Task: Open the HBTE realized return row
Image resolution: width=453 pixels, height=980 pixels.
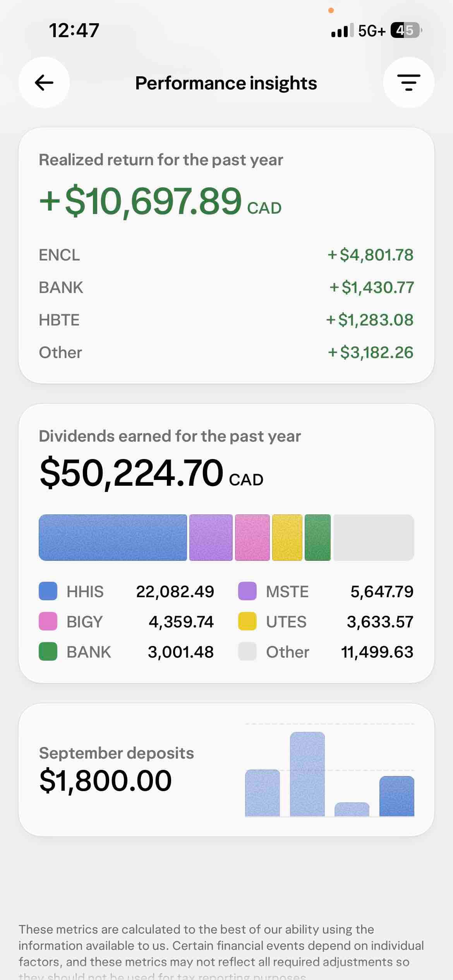Action: 226,320
